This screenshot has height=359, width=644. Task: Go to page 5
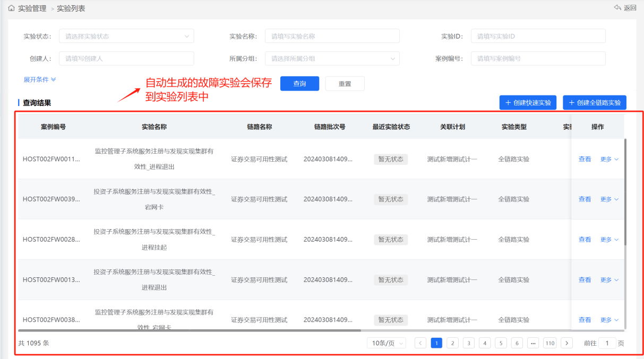click(501, 343)
